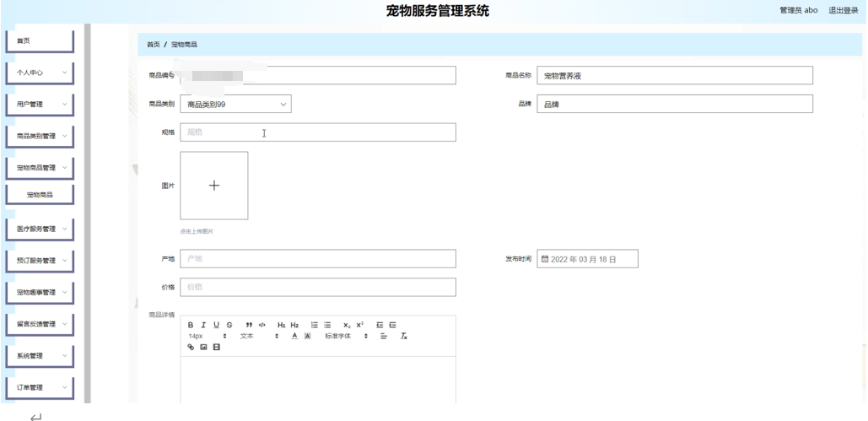Open the text color picker
The width and height of the screenshot is (868, 421).
point(294,337)
